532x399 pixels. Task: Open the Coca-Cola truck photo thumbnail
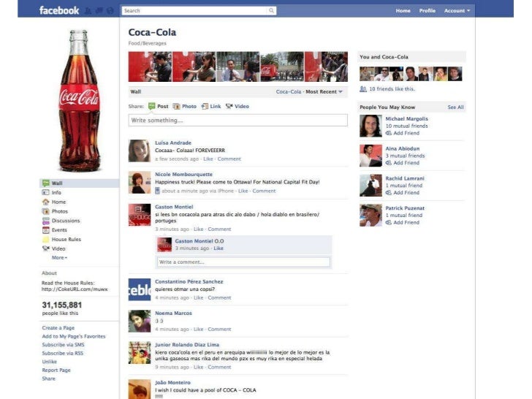282,66
